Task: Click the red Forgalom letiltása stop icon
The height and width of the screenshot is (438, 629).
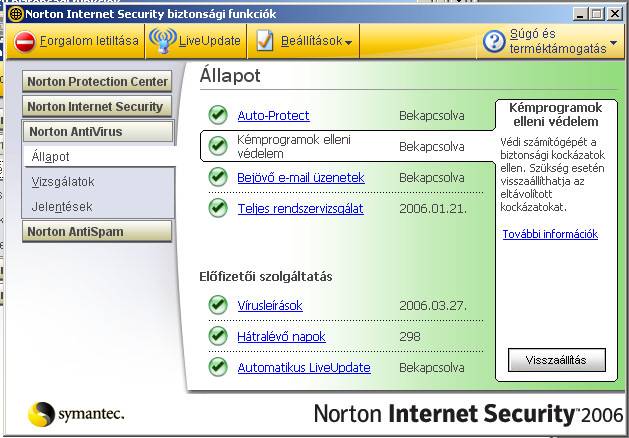Action: (x=25, y=41)
